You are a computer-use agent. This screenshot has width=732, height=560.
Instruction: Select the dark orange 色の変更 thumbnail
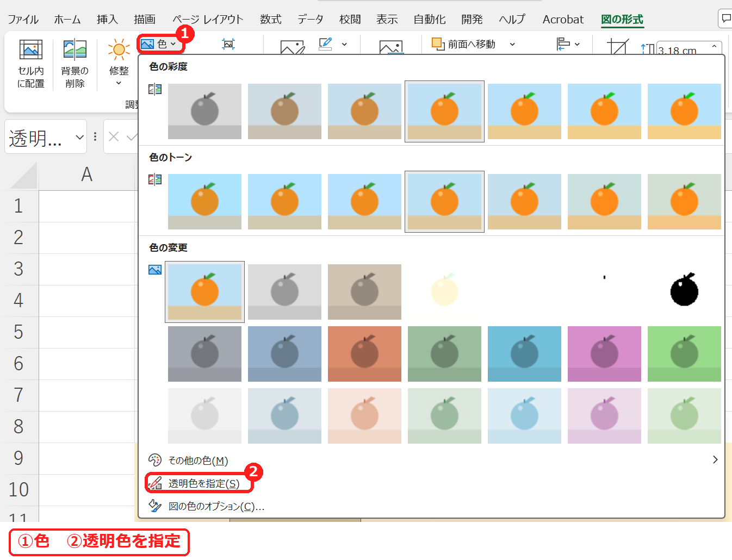[x=364, y=354]
